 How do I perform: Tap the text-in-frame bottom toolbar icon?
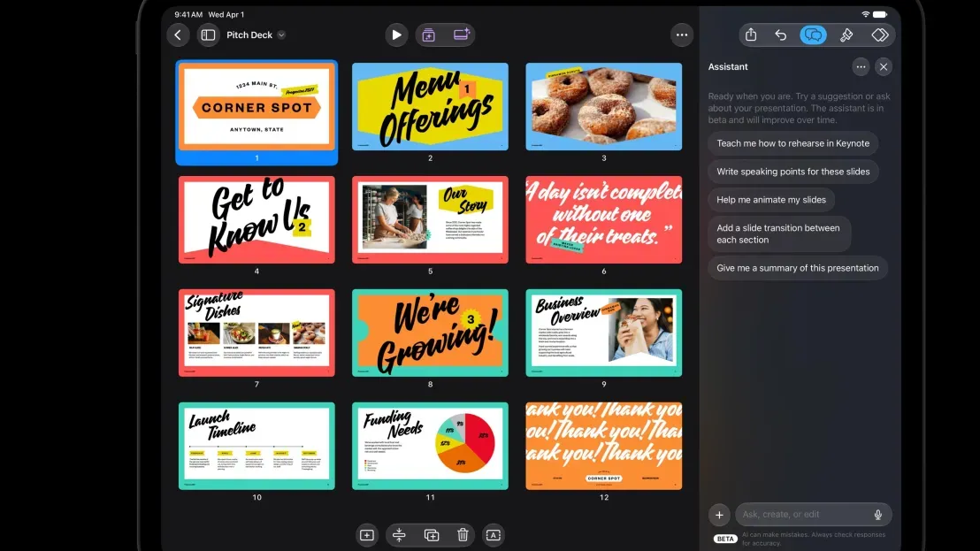click(494, 535)
